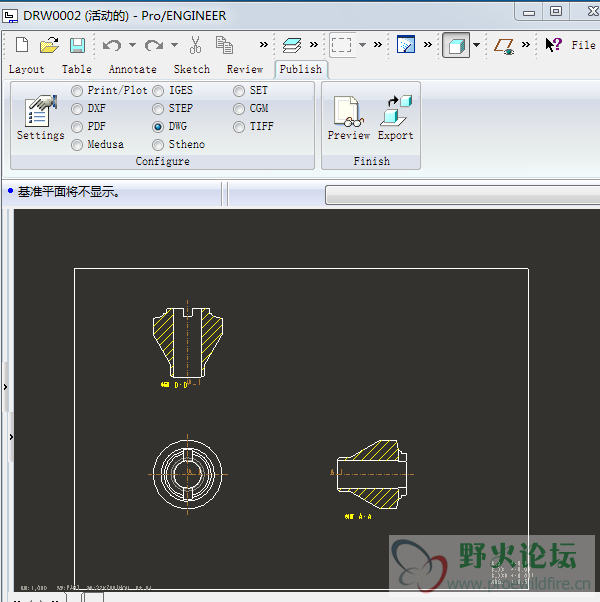
Task: Click the repaint screen icon
Action: (406, 45)
